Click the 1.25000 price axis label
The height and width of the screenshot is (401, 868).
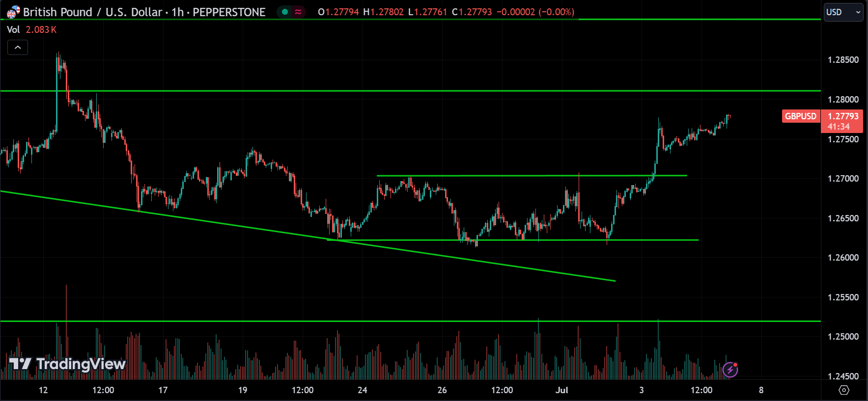(843, 337)
